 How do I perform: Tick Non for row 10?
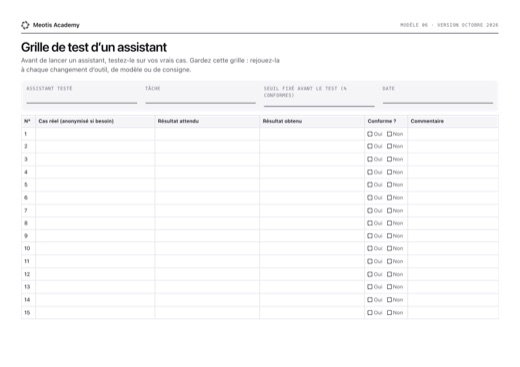[x=389, y=248]
